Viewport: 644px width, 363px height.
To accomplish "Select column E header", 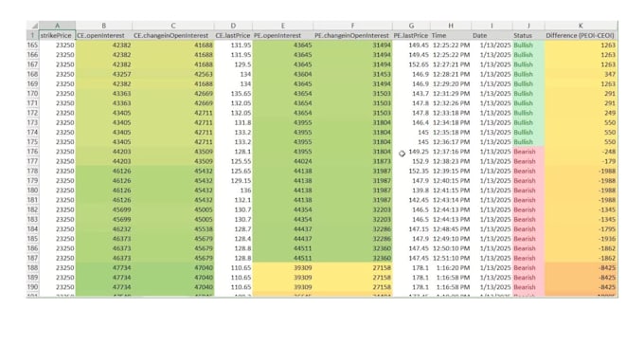I will pos(282,26).
